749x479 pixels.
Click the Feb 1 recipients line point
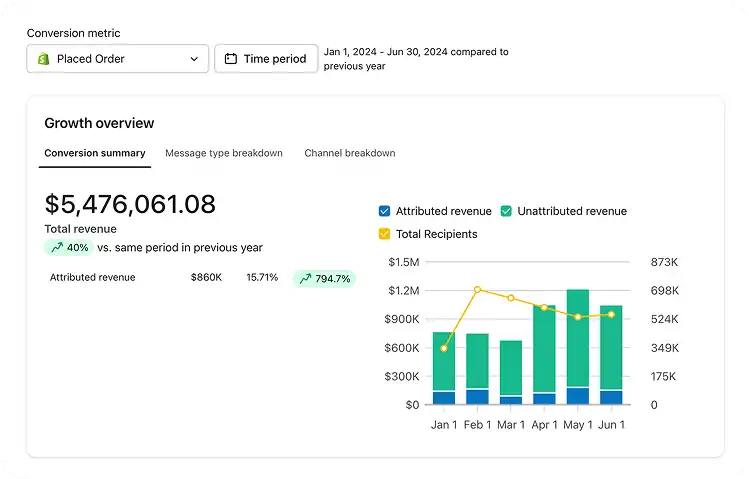[x=477, y=289]
